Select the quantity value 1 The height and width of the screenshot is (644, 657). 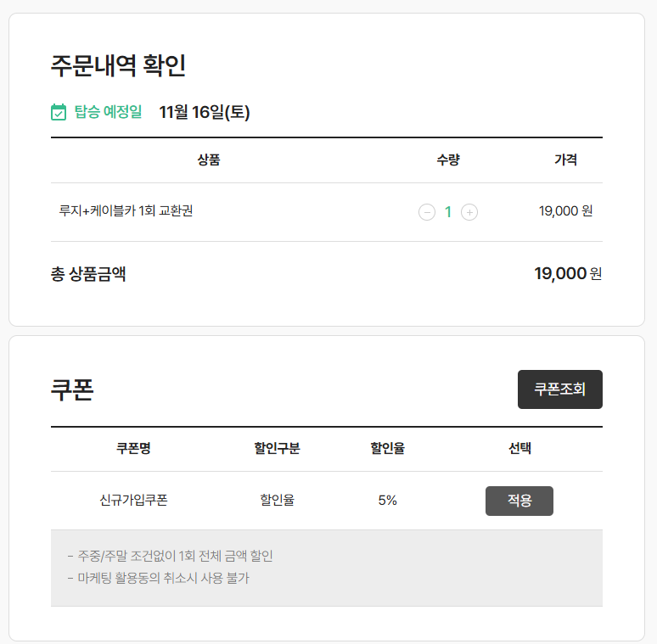click(448, 212)
